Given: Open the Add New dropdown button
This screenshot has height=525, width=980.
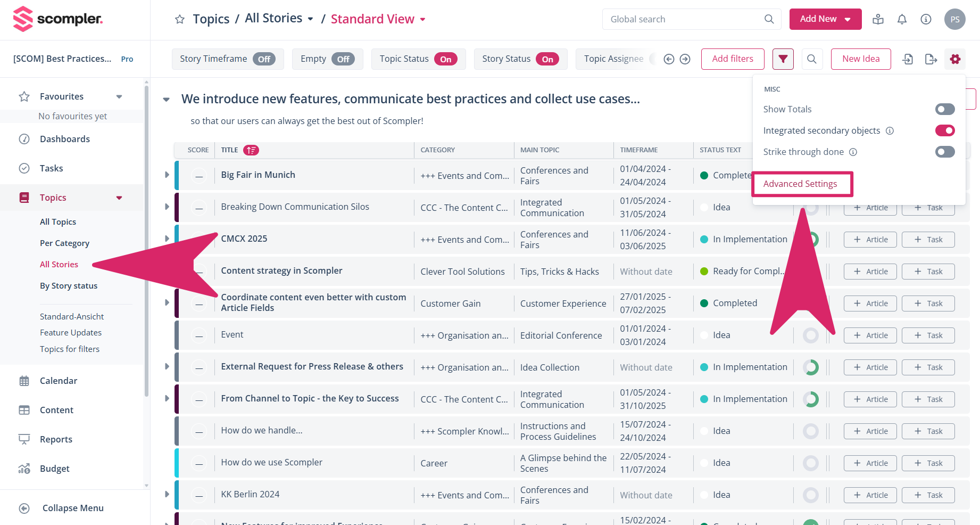Looking at the screenshot, I should (x=825, y=19).
